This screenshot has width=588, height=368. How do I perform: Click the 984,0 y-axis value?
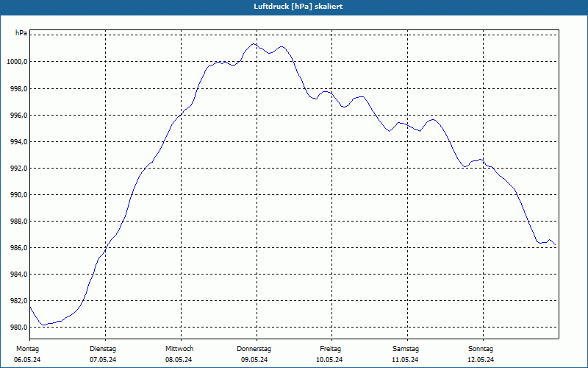coord(18,275)
